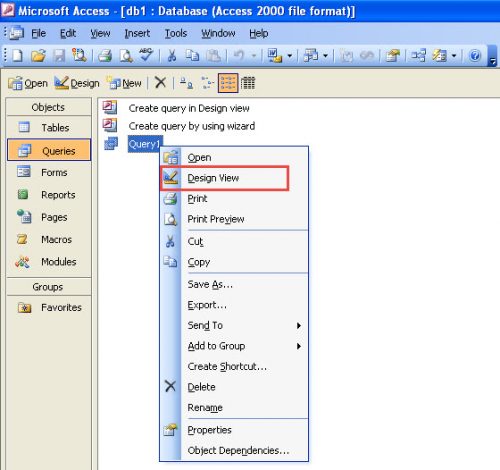Open the Insert menu
500x470 pixels.
(x=137, y=33)
